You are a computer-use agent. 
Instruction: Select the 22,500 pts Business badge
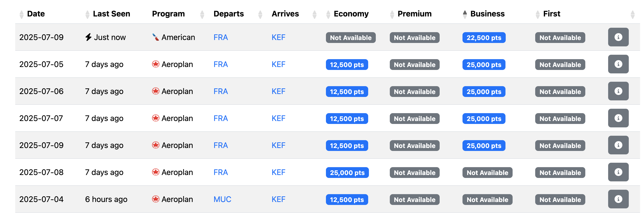[x=484, y=38]
